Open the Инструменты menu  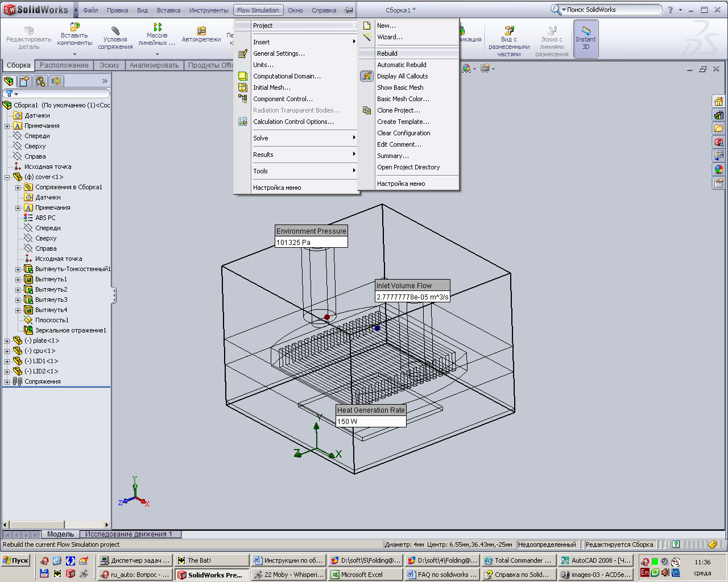point(209,10)
